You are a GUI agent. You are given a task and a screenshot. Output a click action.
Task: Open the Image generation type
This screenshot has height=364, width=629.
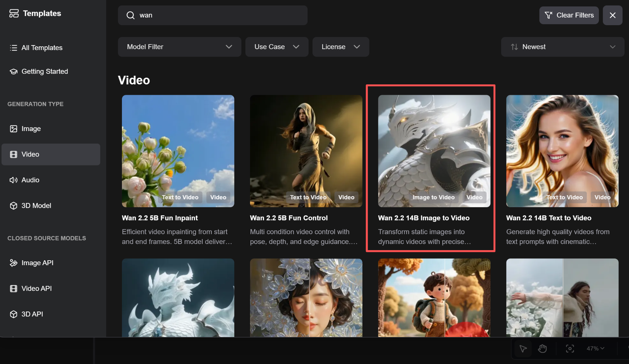[31, 129]
